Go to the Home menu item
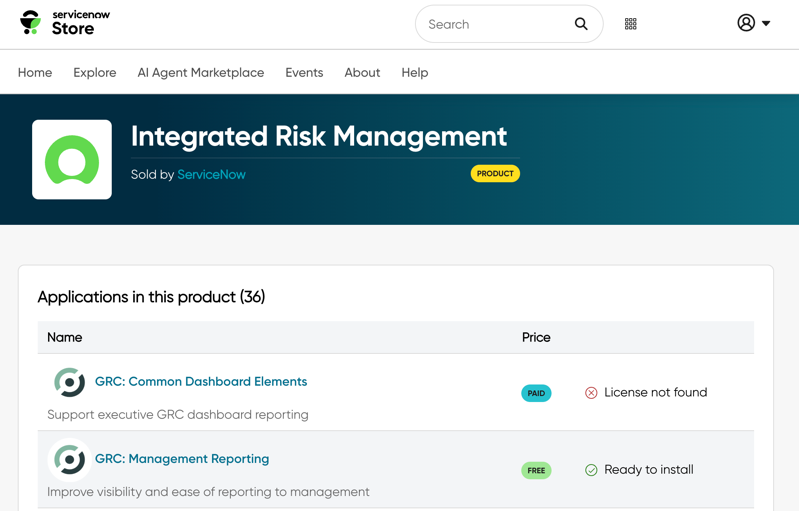 [x=35, y=72]
